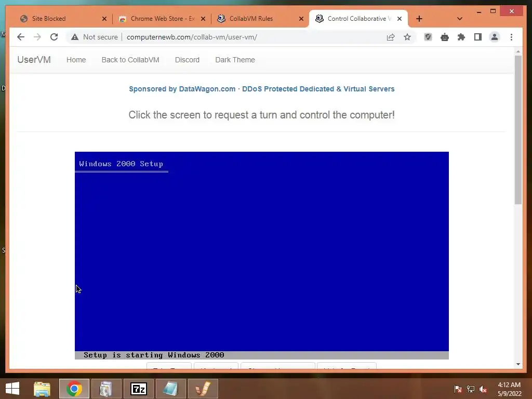The width and height of the screenshot is (532, 399).
Task: Click the Windows 2000 Setup VM screen
Action: [262, 255]
